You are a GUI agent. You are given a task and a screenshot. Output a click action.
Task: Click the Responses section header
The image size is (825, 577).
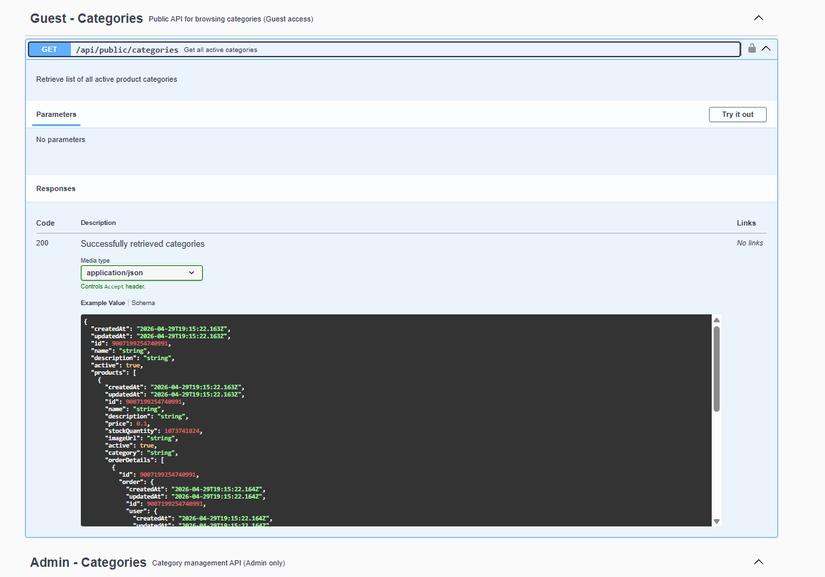point(56,188)
